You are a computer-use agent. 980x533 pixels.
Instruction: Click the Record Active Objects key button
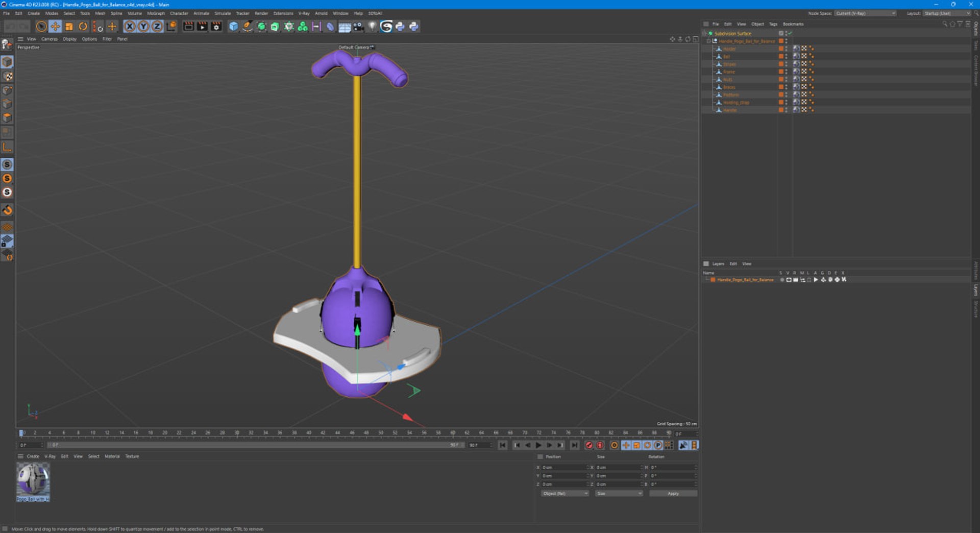pos(589,445)
